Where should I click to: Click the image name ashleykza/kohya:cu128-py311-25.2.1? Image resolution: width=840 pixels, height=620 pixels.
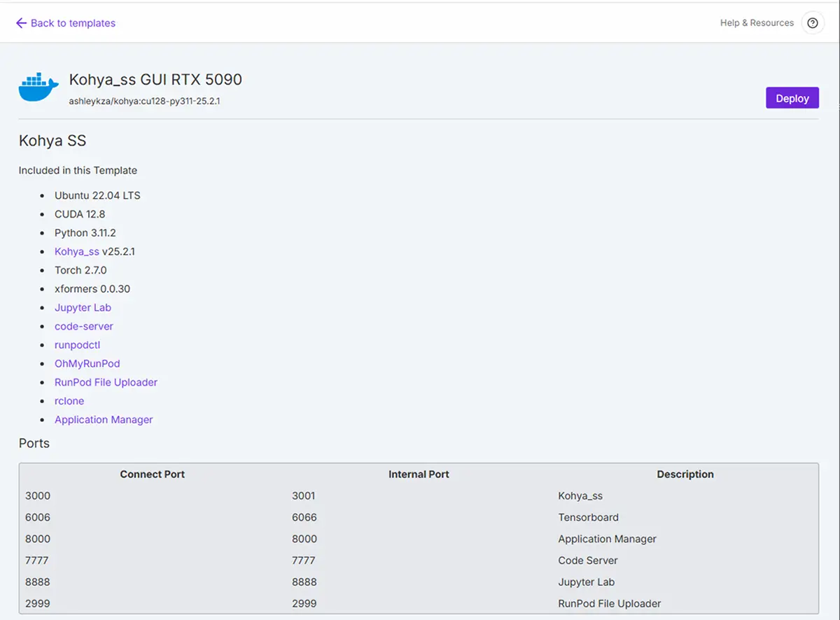click(x=145, y=101)
